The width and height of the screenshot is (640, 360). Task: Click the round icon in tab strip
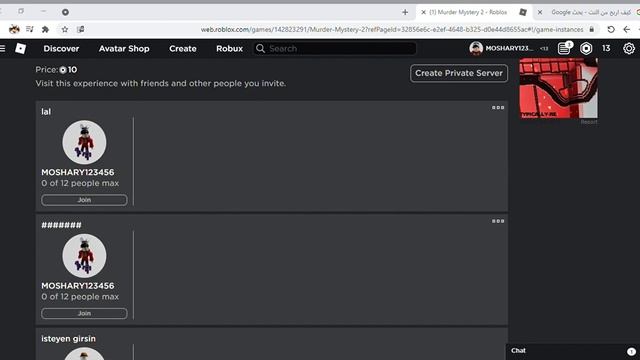(65, 12)
